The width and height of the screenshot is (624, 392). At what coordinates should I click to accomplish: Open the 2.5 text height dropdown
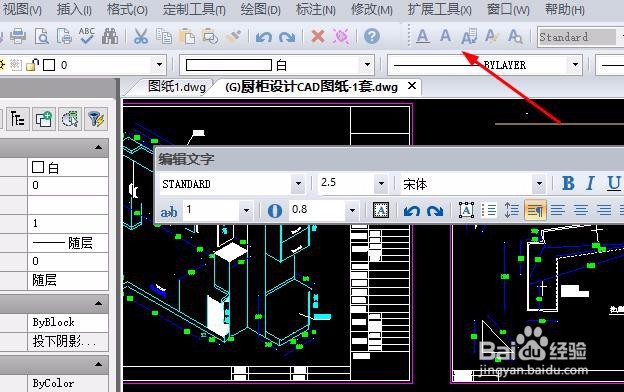coord(381,184)
